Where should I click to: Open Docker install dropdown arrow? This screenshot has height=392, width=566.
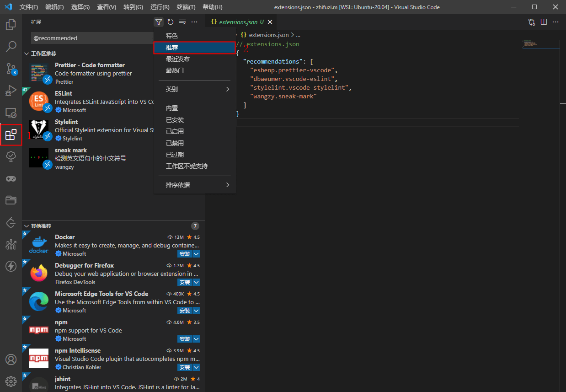[196, 254]
